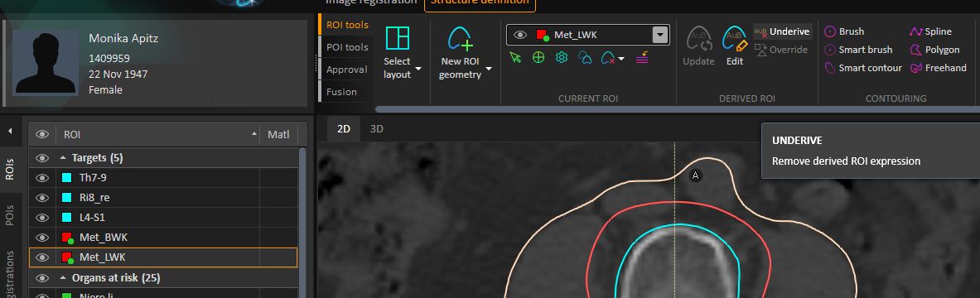Image resolution: width=980 pixels, height=298 pixels.
Task: Switch to the Fusion tab
Action: (342, 92)
